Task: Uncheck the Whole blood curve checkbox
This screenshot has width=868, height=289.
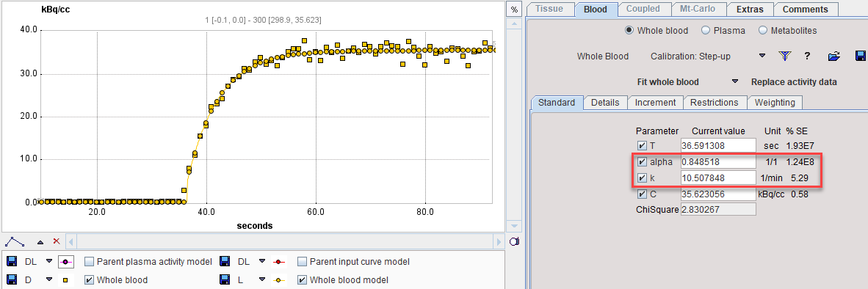Action: 89,279
